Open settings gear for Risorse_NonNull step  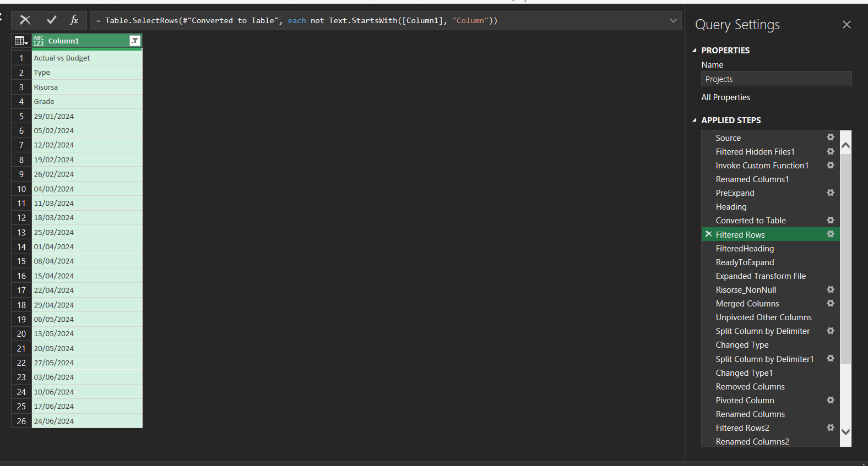point(831,289)
